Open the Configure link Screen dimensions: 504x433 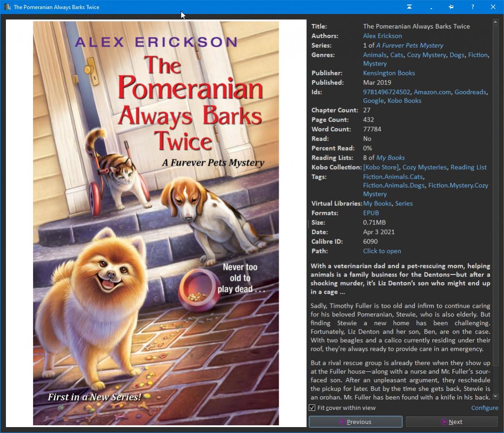484,408
